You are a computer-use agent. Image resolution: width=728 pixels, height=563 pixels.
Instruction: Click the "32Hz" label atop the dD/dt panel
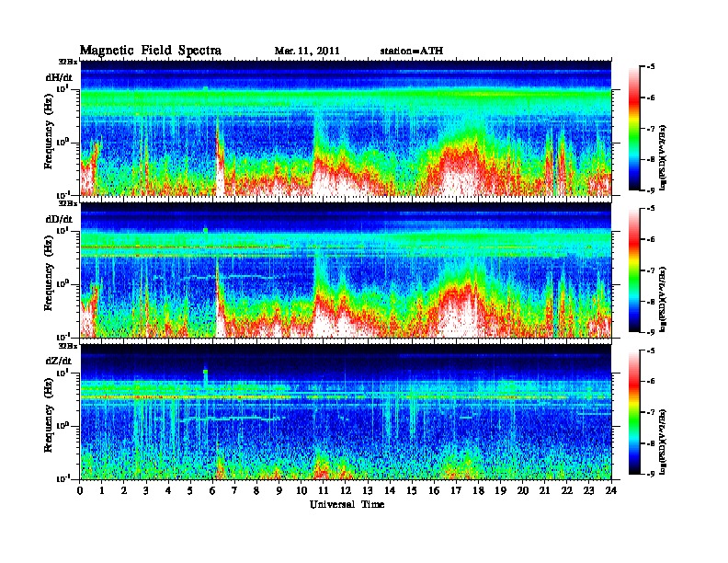(68, 203)
